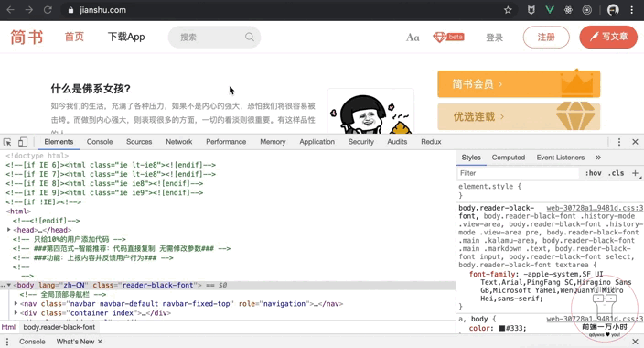Open the Redux tab

coord(431,142)
